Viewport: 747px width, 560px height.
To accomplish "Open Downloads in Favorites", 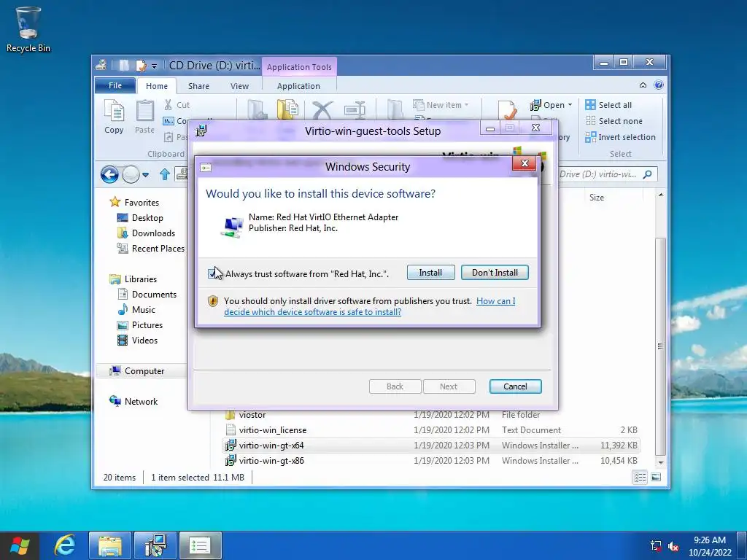I will [146, 233].
